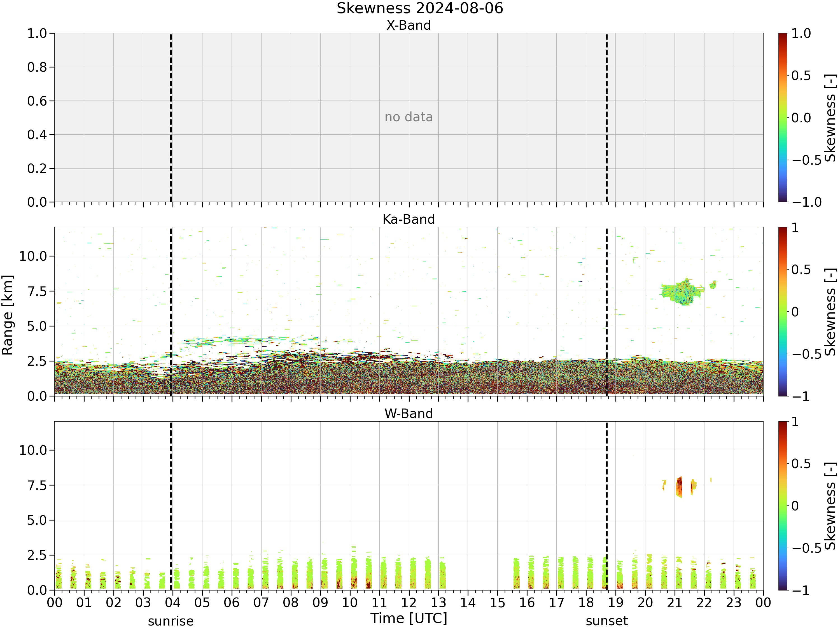Click the Skewness 2024-08-06 main title
The image size is (840, 630).
420,8
